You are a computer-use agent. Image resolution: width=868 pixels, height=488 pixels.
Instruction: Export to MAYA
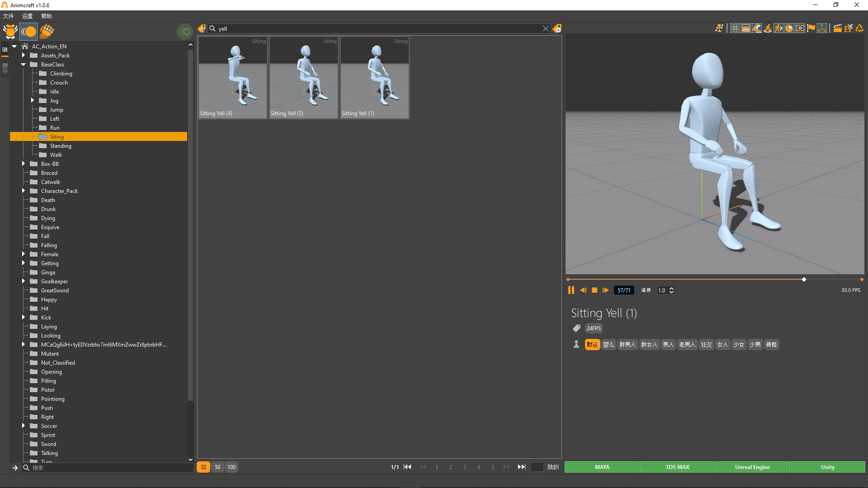602,467
